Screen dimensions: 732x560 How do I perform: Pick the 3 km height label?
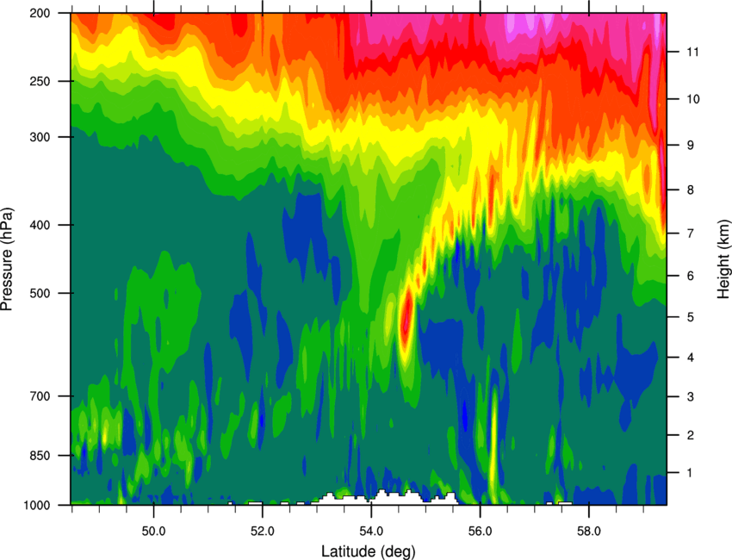[691, 397]
